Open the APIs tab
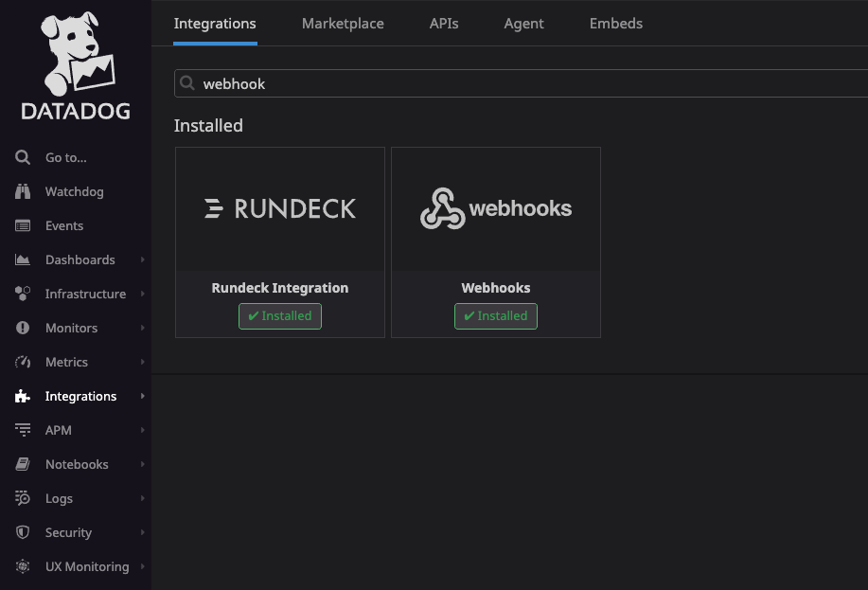Viewport: 868px width, 590px height. (x=444, y=24)
